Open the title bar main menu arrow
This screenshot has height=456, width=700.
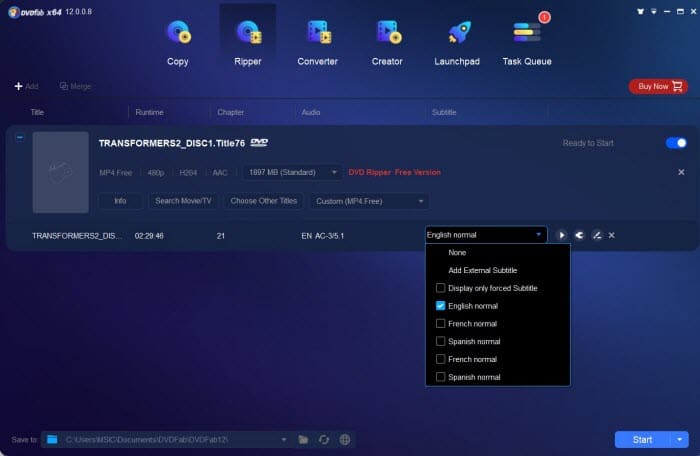click(x=654, y=12)
